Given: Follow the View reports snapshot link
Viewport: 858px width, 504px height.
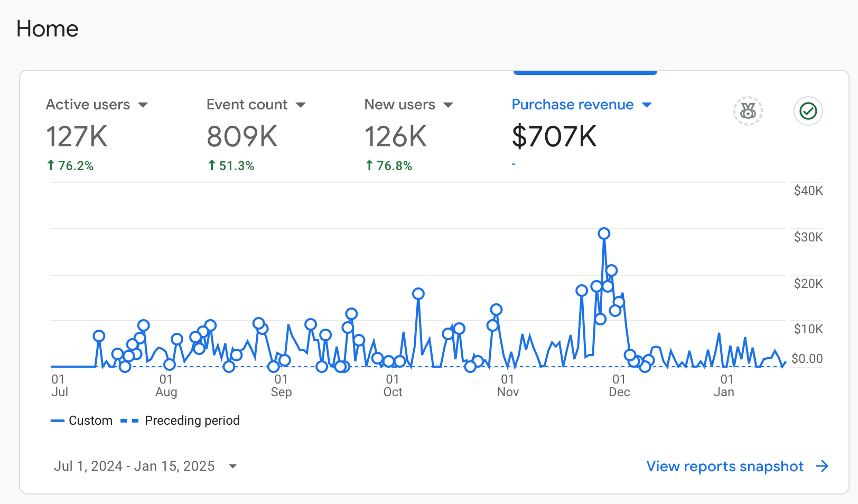Looking at the screenshot, I should [x=724, y=466].
